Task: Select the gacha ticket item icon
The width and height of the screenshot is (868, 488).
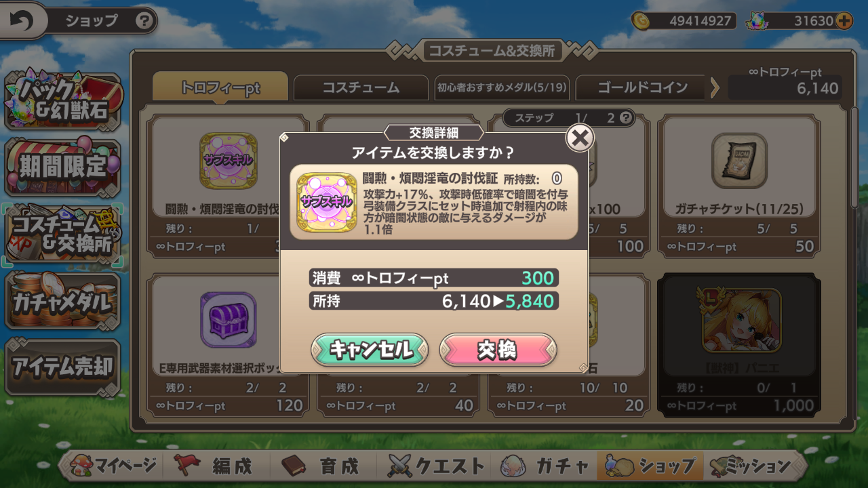Action: [x=739, y=161]
